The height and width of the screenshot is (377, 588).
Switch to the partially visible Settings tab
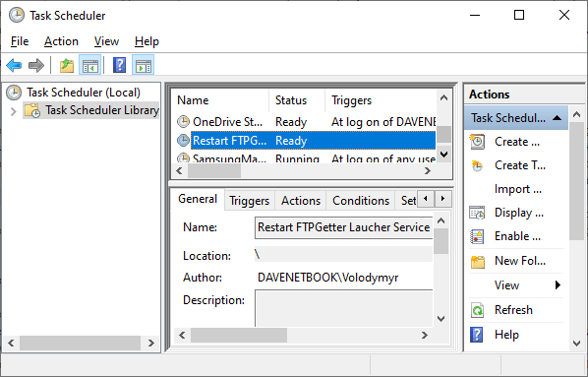(x=406, y=201)
